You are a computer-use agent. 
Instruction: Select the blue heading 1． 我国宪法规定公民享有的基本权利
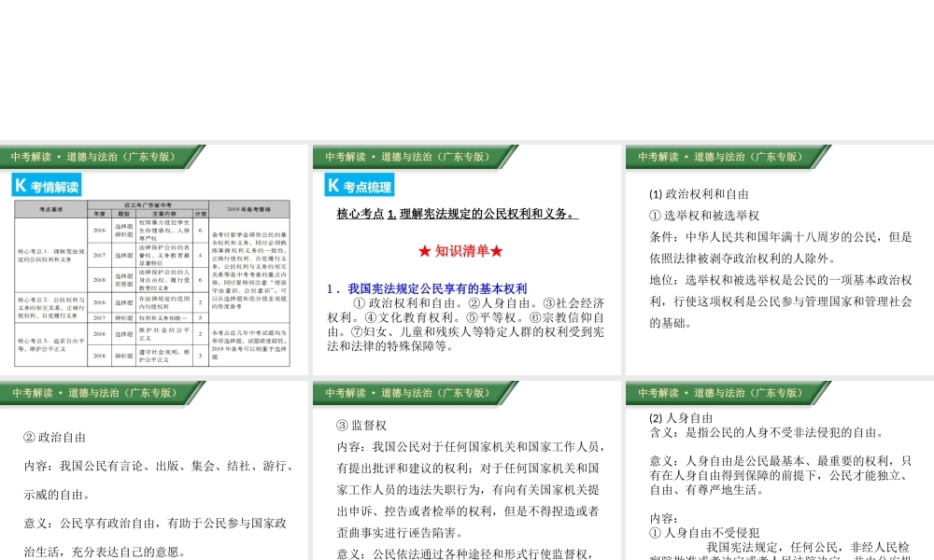click(427, 288)
